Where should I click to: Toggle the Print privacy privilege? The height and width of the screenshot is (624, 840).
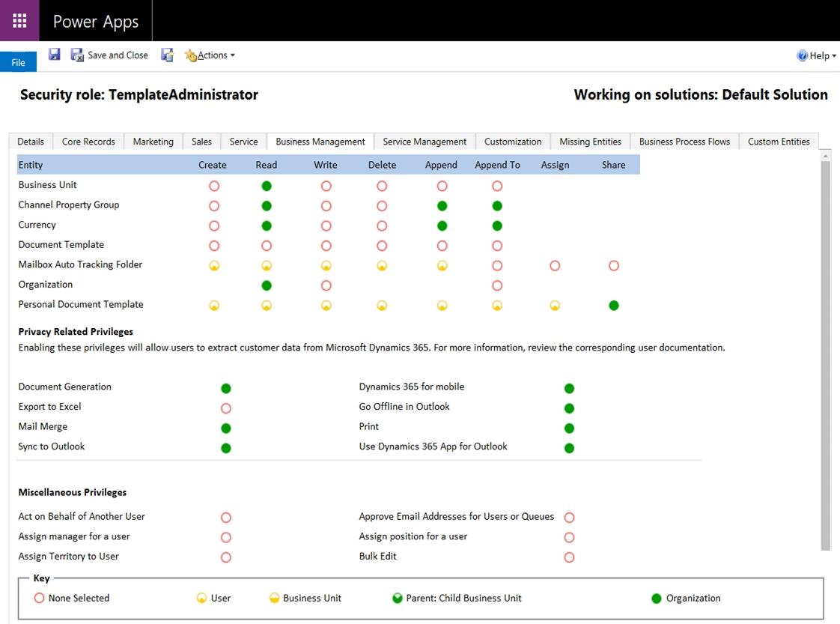[569, 428]
